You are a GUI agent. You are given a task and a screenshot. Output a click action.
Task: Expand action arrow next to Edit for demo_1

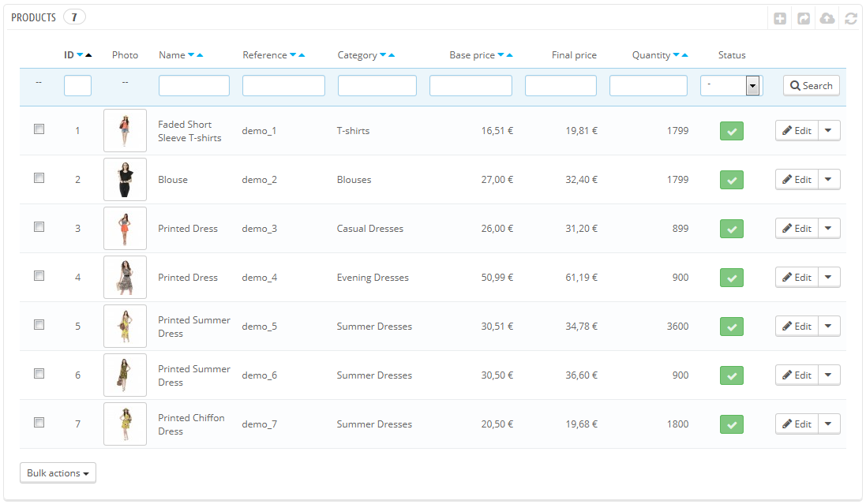point(829,131)
